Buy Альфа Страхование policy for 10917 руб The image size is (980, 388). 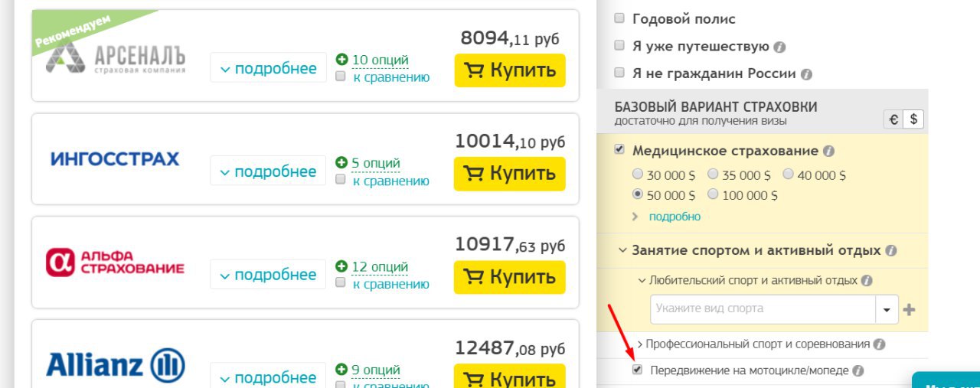pos(510,277)
